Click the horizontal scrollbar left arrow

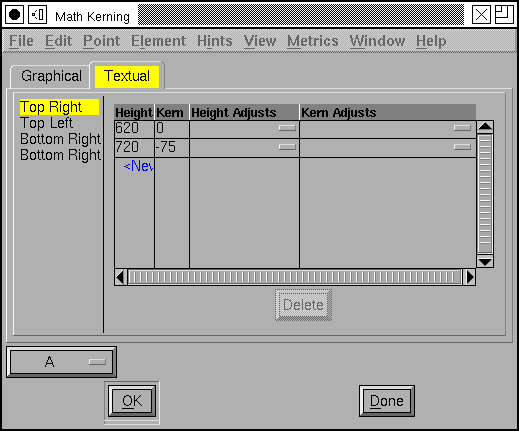point(120,277)
